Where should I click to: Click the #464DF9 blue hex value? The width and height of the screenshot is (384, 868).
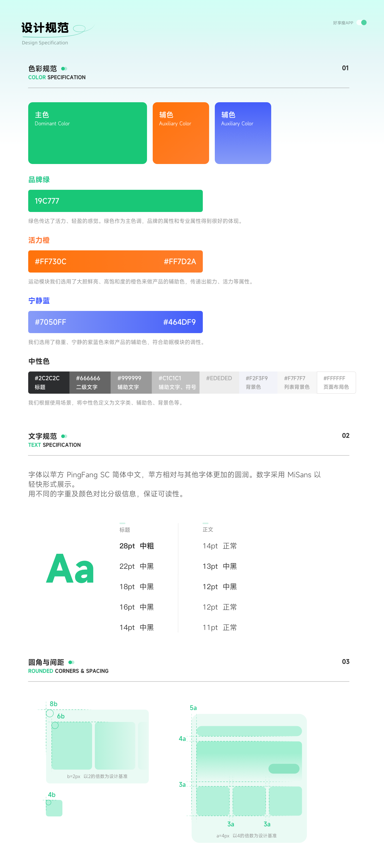pos(179,322)
